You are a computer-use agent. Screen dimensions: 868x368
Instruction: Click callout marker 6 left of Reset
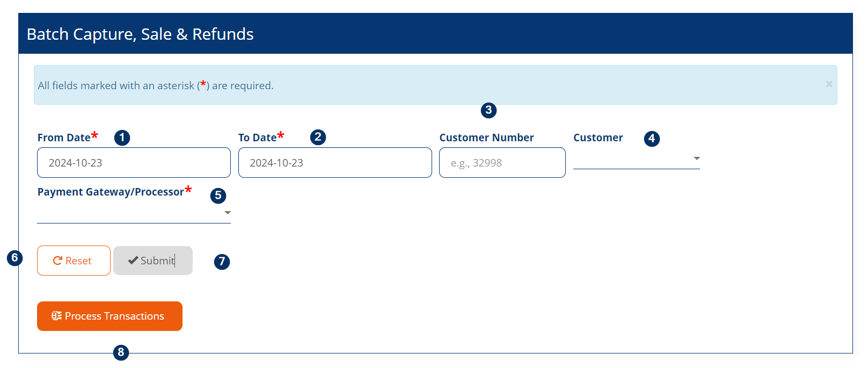[x=14, y=258]
